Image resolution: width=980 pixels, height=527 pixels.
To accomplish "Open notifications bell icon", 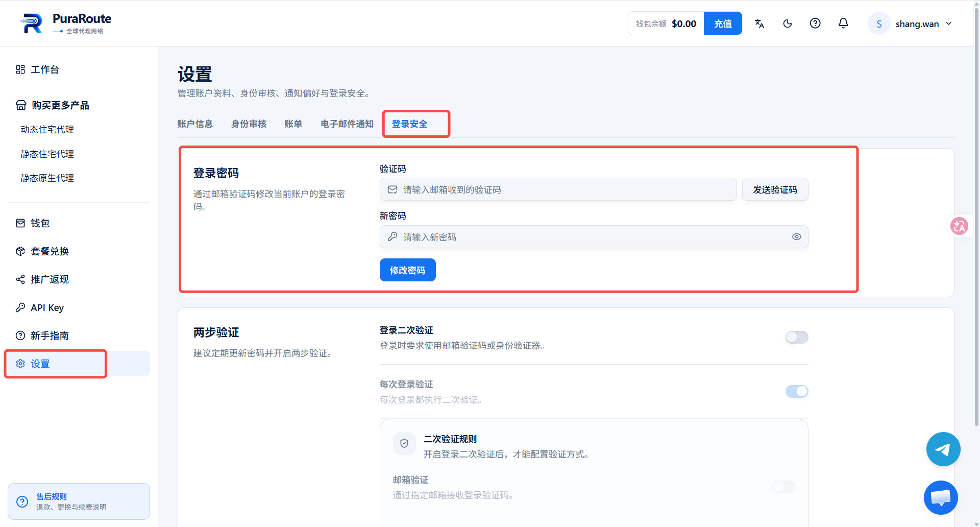I will (843, 23).
